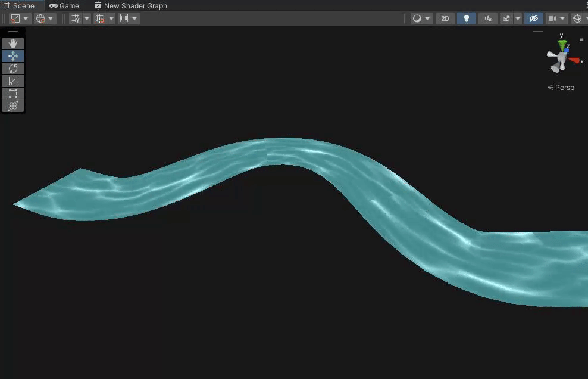
Task: Toggle scene lighting with the lightbulb button
Action: click(466, 18)
